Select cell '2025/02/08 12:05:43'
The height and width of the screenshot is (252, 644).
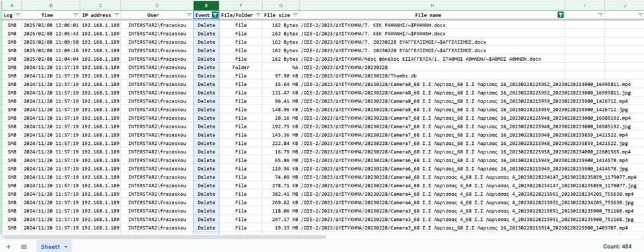pos(51,33)
